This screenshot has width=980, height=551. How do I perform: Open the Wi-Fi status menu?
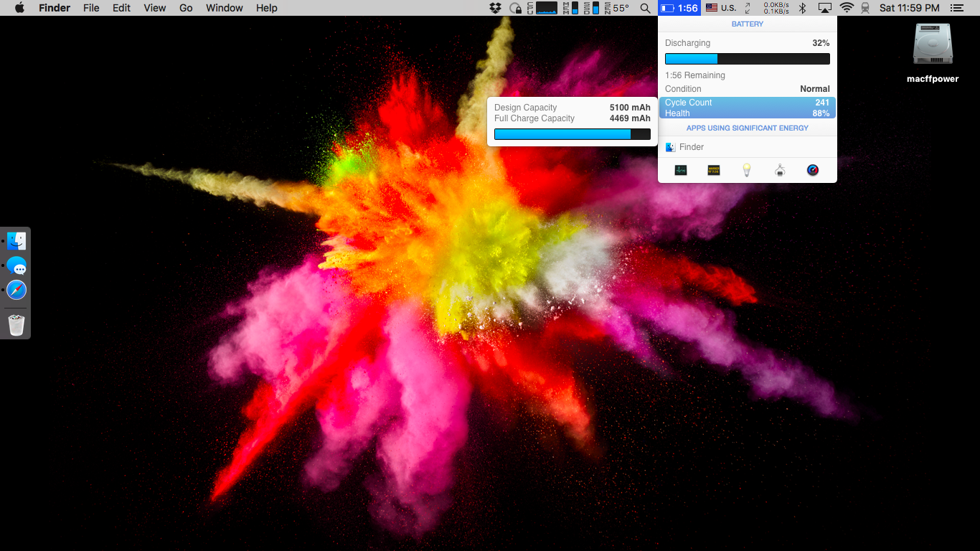point(847,8)
